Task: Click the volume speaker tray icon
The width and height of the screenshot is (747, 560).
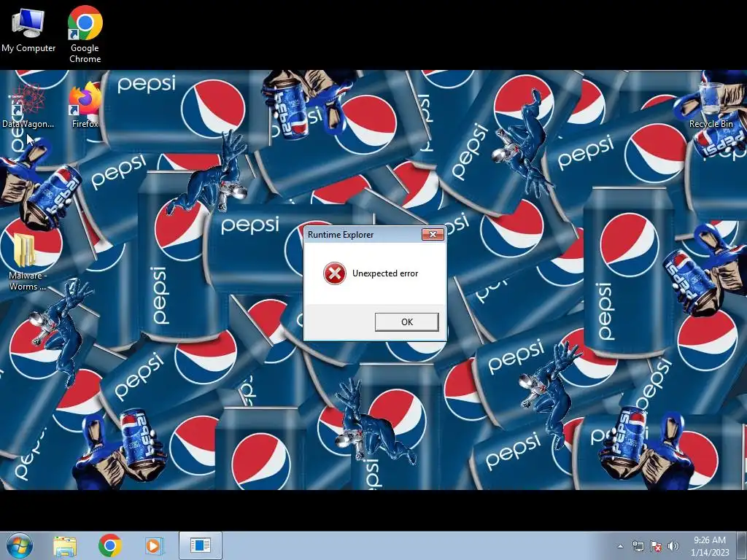Action: click(x=673, y=546)
